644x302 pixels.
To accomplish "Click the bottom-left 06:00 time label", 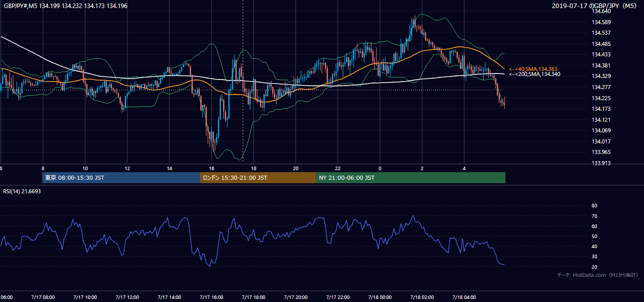I will click(6, 297).
